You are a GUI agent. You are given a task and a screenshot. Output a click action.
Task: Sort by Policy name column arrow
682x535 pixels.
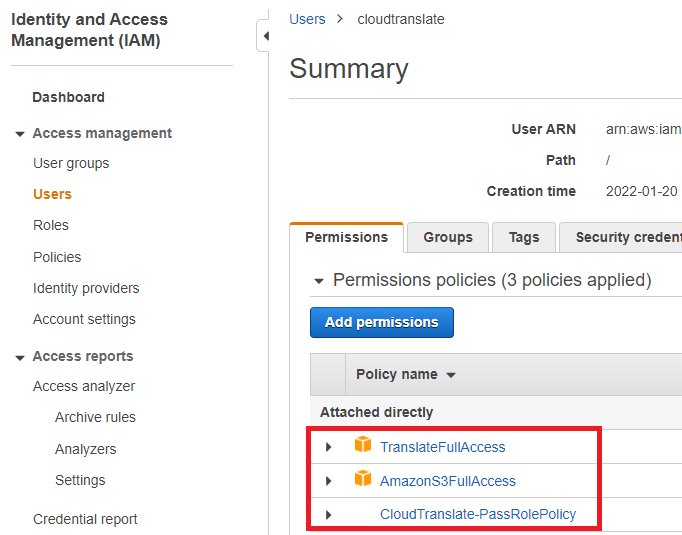pos(450,375)
